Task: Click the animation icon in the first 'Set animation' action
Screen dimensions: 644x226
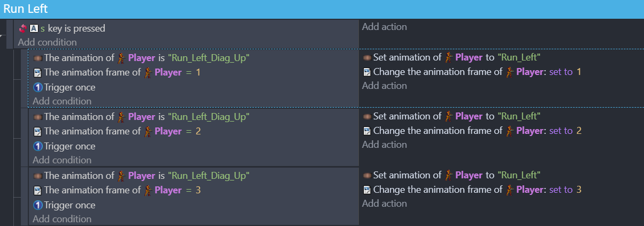Action: pos(367,57)
